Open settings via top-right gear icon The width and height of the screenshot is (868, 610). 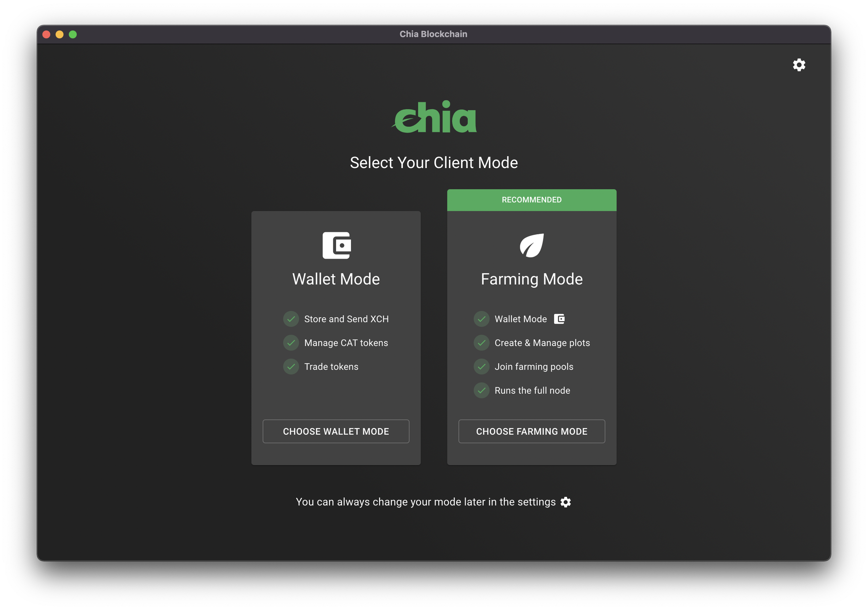pyautogui.click(x=799, y=65)
